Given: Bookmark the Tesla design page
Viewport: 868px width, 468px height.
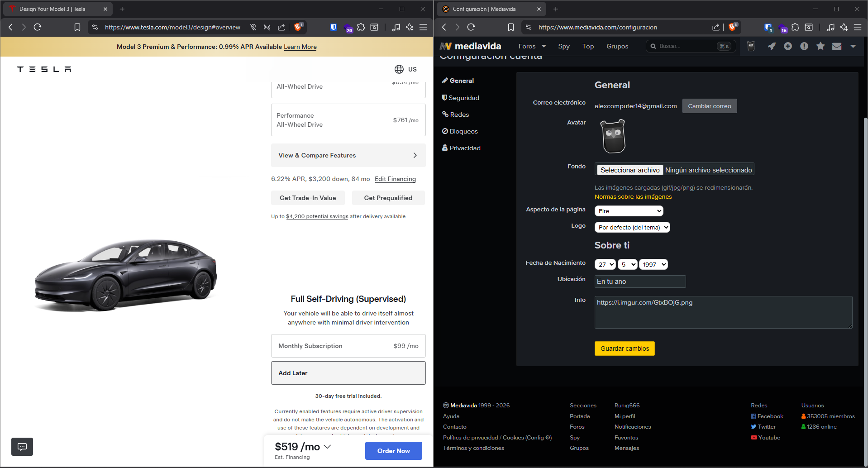Looking at the screenshot, I should (77, 27).
